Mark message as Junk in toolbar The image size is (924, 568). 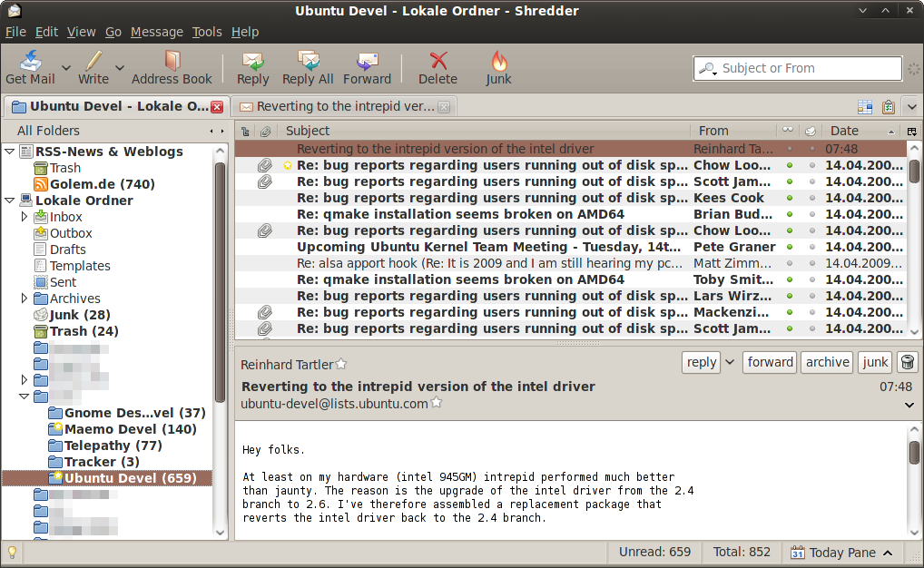coord(498,68)
